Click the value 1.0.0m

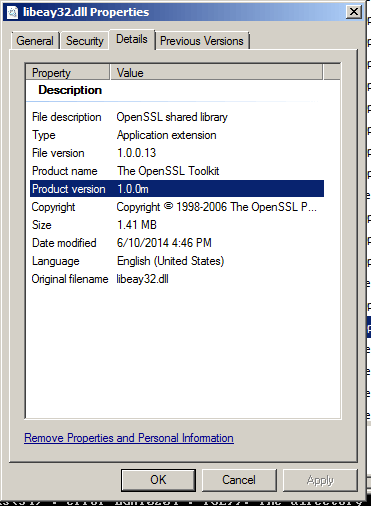coord(133,189)
